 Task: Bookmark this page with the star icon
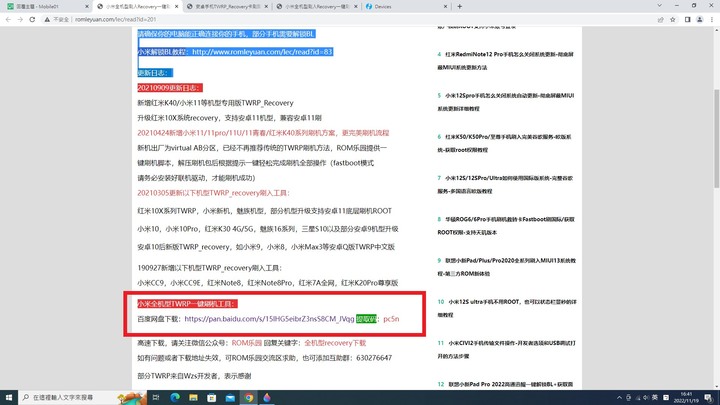[673, 20]
